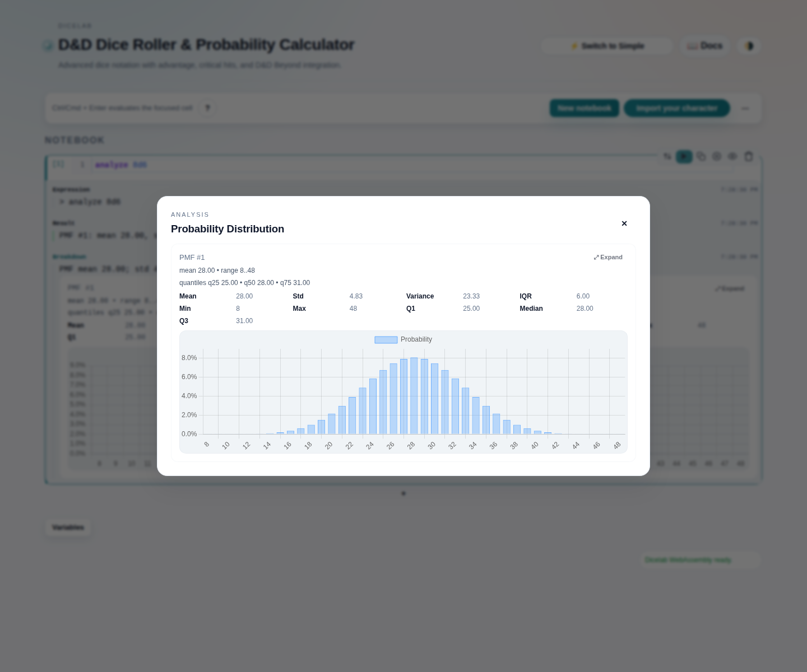The image size is (807, 672).
Task: Click the Probability legend swatch
Action: (x=386, y=339)
